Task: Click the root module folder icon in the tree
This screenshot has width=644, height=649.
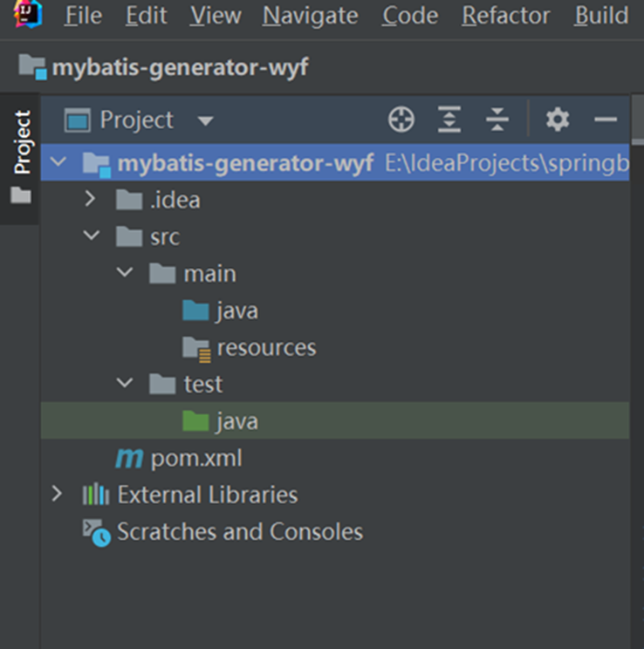Action: click(x=97, y=164)
